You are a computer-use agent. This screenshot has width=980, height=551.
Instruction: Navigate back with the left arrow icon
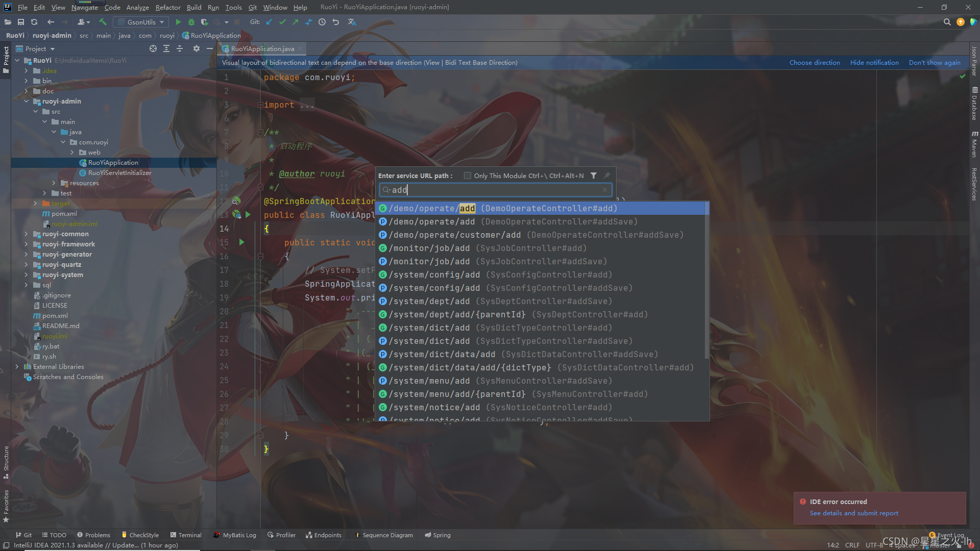[51, 22]
